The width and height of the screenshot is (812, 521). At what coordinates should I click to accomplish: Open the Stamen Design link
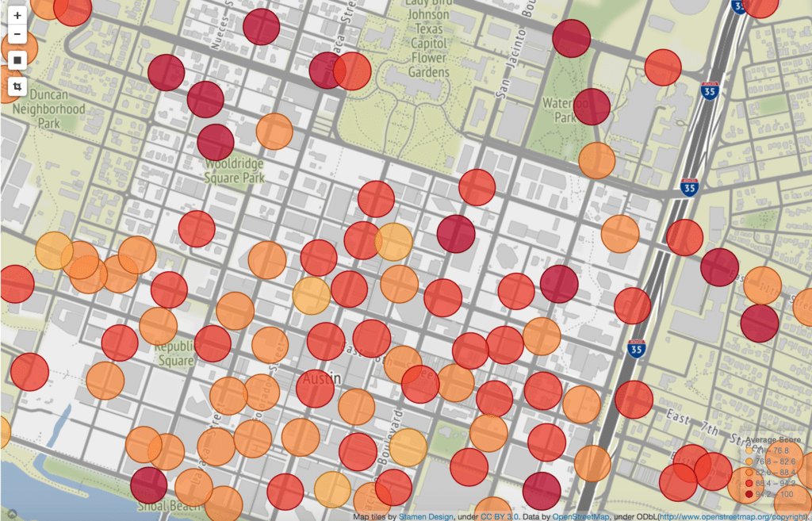(x=426, y=516)
